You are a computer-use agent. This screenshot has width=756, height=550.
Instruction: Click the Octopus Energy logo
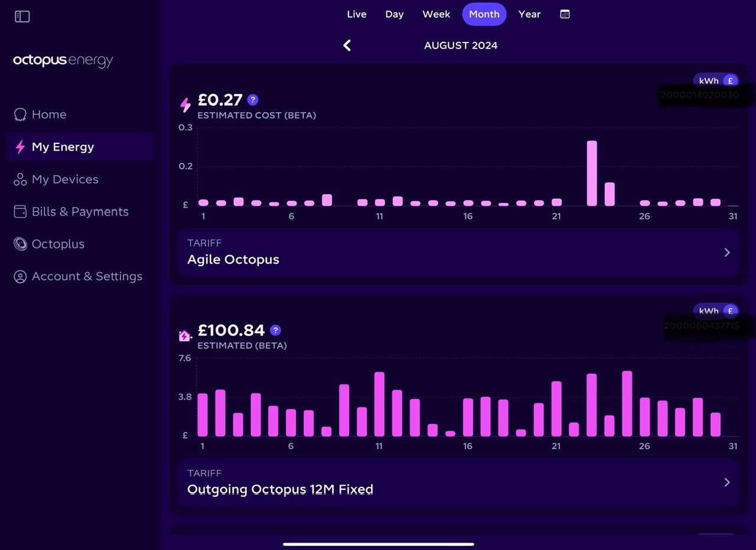click(63, 61)
